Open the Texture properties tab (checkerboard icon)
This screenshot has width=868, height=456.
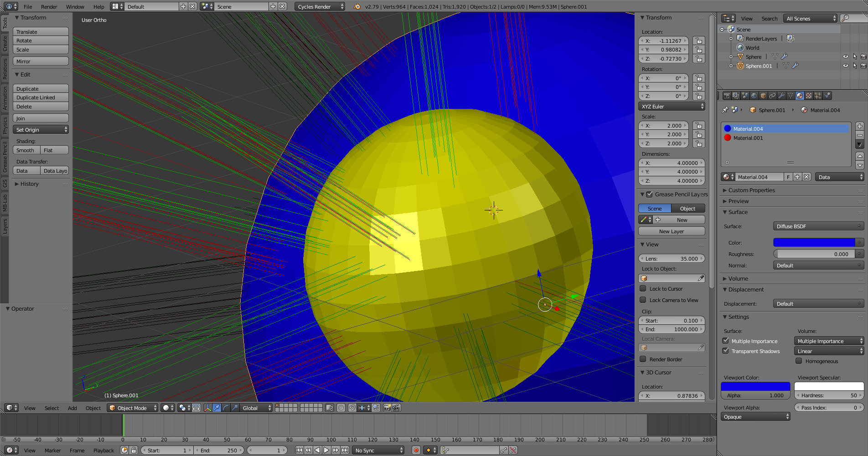809,96
